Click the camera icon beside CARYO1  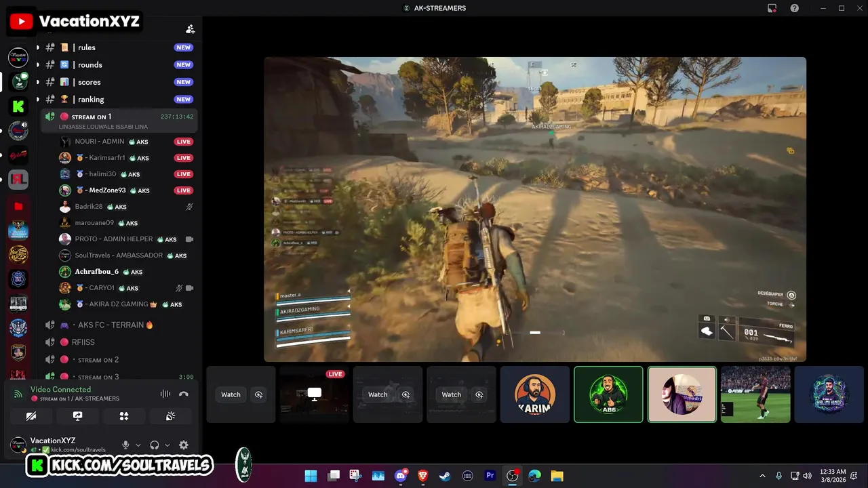(189, 288)
